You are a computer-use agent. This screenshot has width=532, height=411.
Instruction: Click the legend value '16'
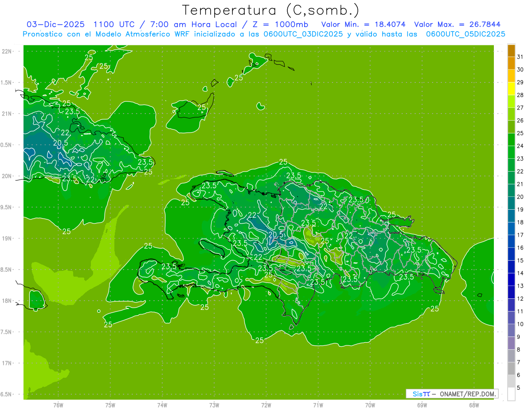pyautogui.click(x=520, y=248)
